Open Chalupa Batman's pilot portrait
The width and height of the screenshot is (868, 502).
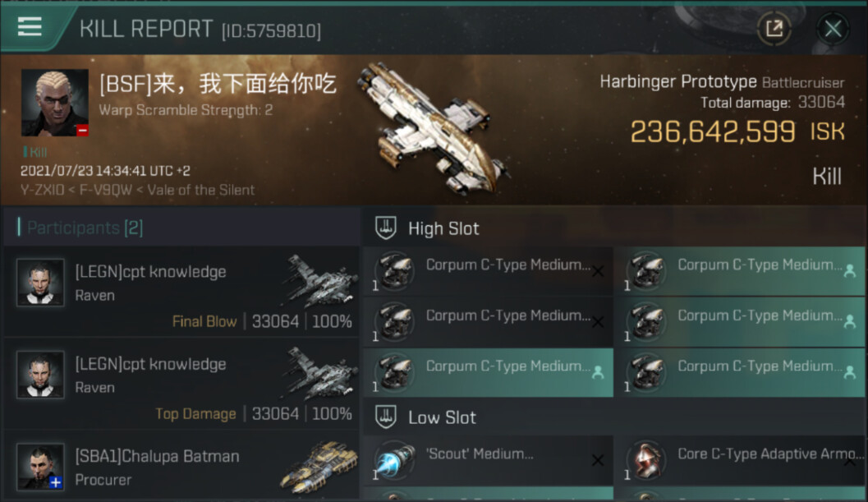(40, 467)
